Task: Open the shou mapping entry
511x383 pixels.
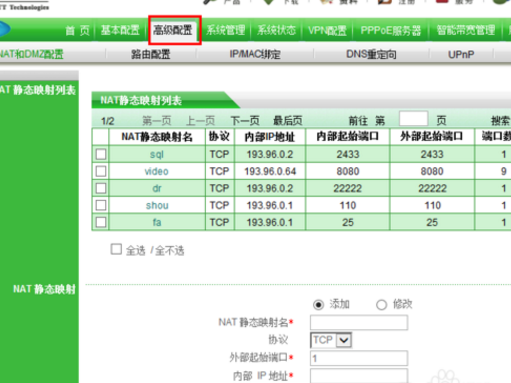Action: 157,205
